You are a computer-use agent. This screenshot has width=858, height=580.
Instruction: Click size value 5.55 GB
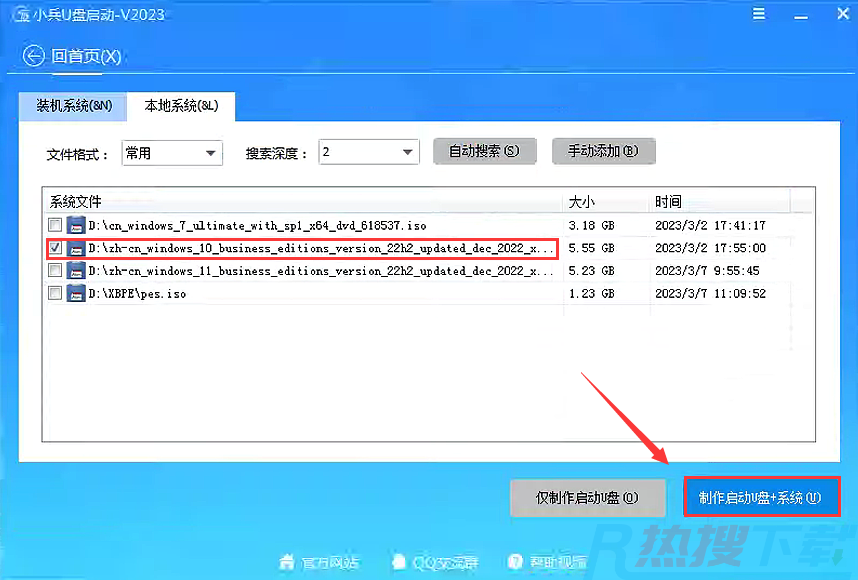pos(592,248)
